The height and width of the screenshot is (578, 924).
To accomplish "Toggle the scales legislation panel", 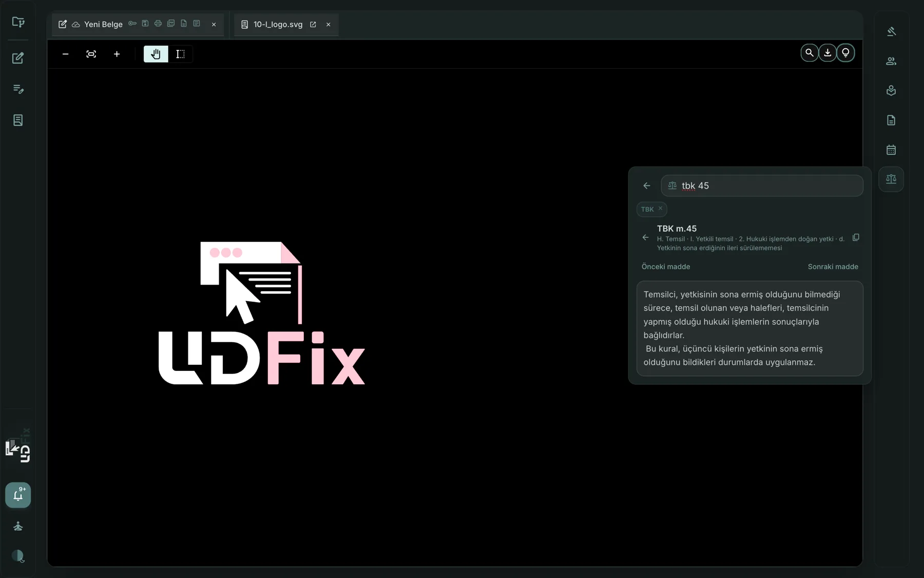I will pos(891,179).
